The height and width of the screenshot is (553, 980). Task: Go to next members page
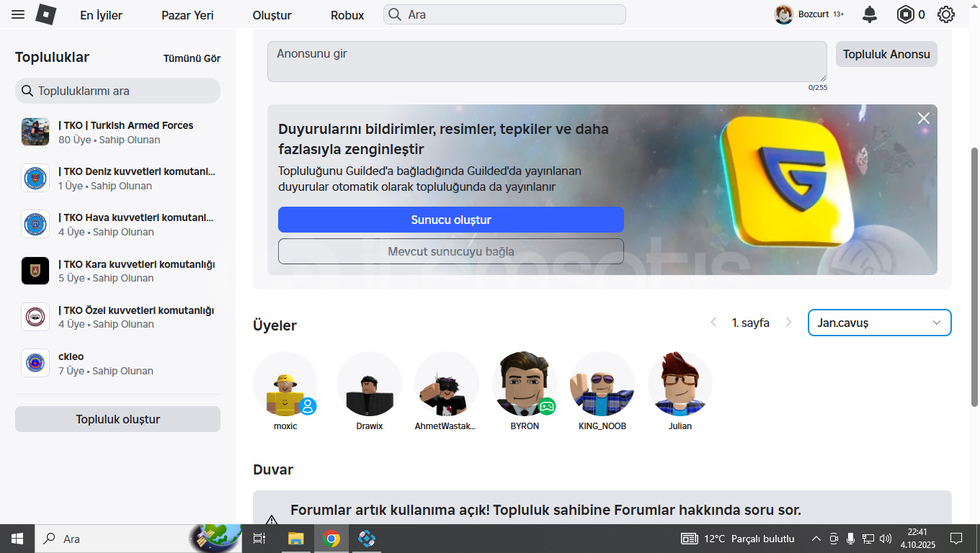pos(789,323)
